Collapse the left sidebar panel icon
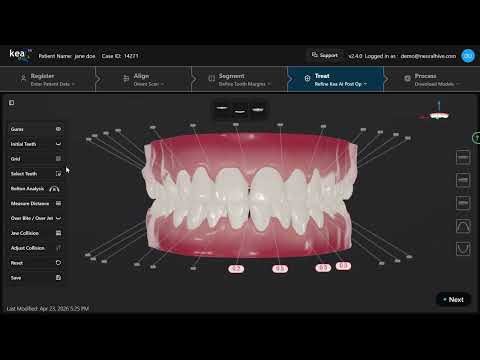The width and height of the screenshot is (480, 360). pyautogui.click(x=12, y=102)
